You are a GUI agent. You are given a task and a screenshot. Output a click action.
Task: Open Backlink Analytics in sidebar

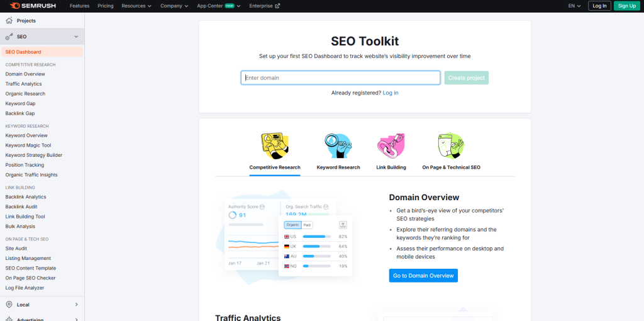tap(26, 197)
